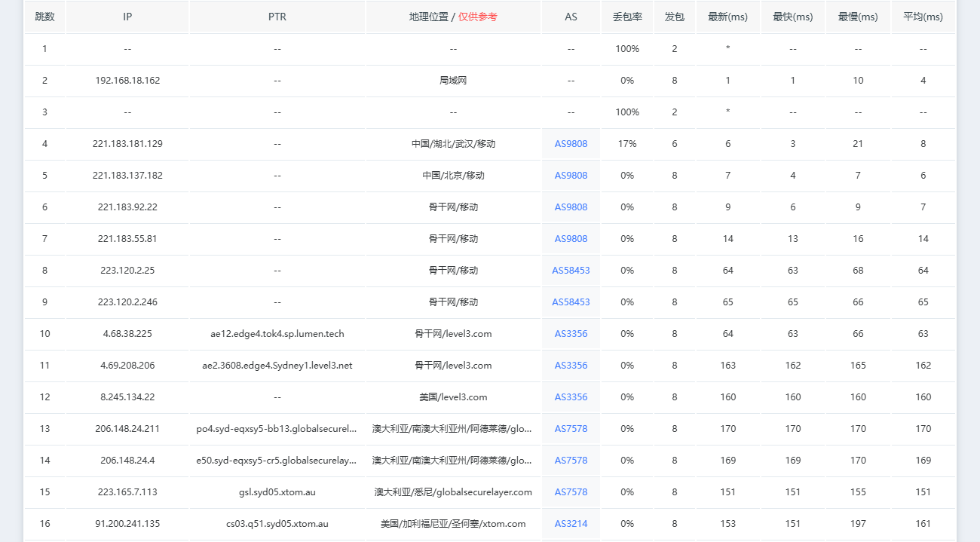This screenshot has width=980, height=542.
Task: Select the IP address 192.168.18.162 cell
Action: (x=127, y=81)
